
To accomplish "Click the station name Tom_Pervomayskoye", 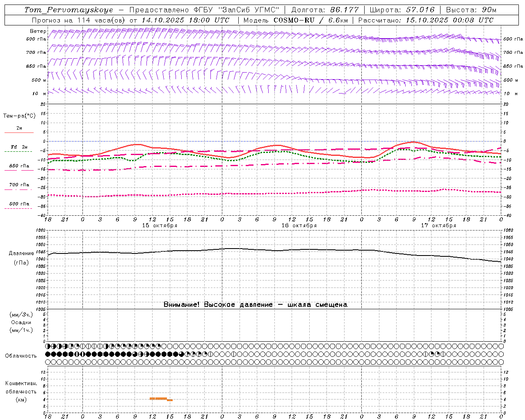I will tap(68, 10).
